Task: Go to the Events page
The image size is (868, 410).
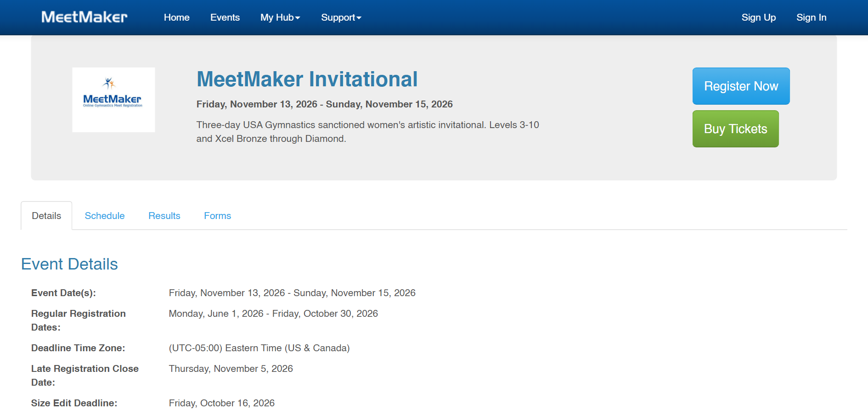Action: (x=225, y=17)
